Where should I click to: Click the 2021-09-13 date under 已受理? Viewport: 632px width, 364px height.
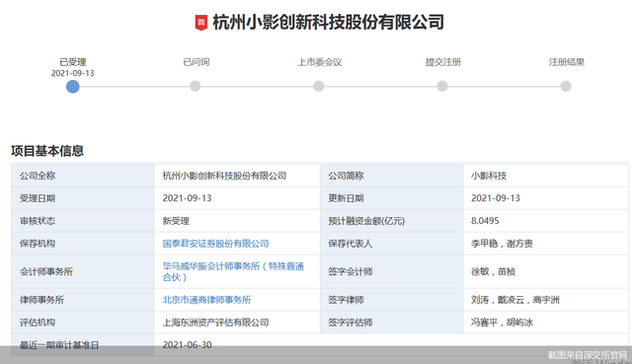(x=72, y=73)
